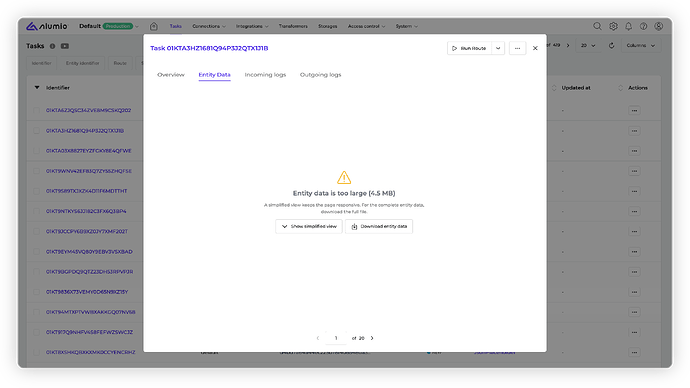The image size is (690, 388).
Task: Open the Transformers menu item
Action: click(x=293, y=26)
